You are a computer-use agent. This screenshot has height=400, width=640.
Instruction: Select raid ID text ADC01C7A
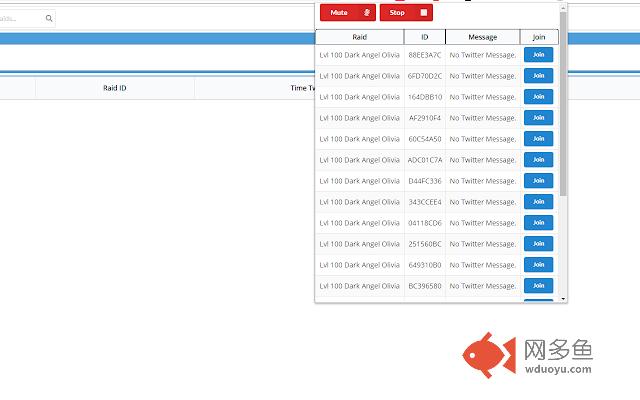(x=424, y=160)
